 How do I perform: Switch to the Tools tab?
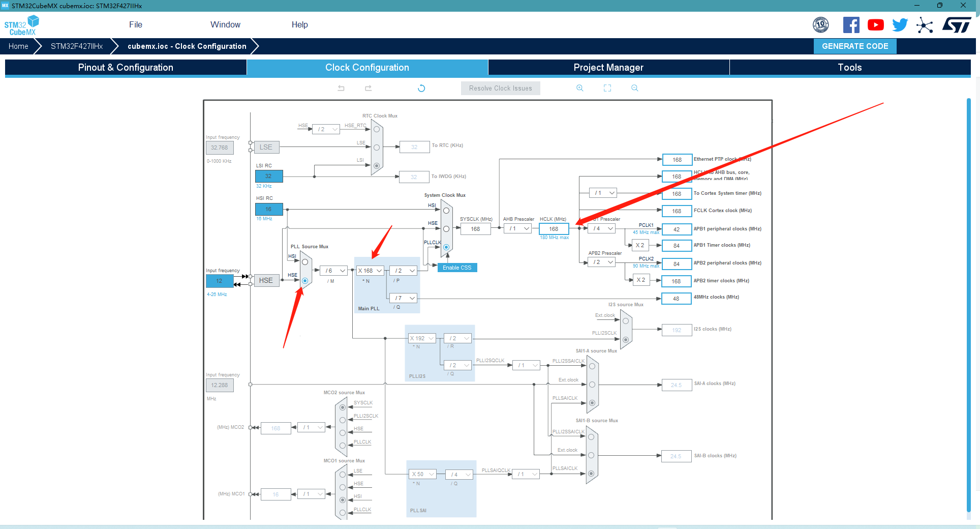tap(850, 68)
